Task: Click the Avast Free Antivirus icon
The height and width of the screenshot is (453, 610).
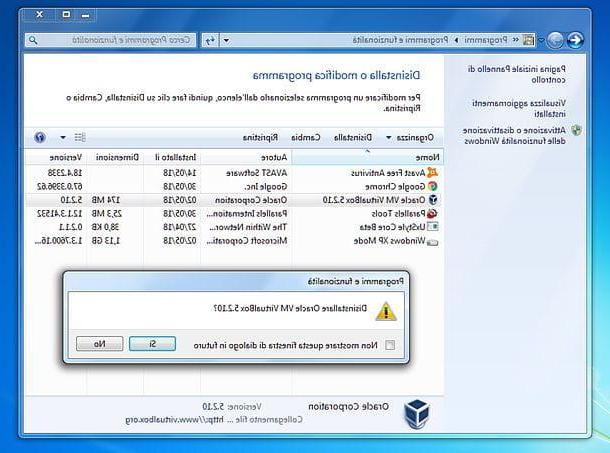Action: click(x=432, y=172)
